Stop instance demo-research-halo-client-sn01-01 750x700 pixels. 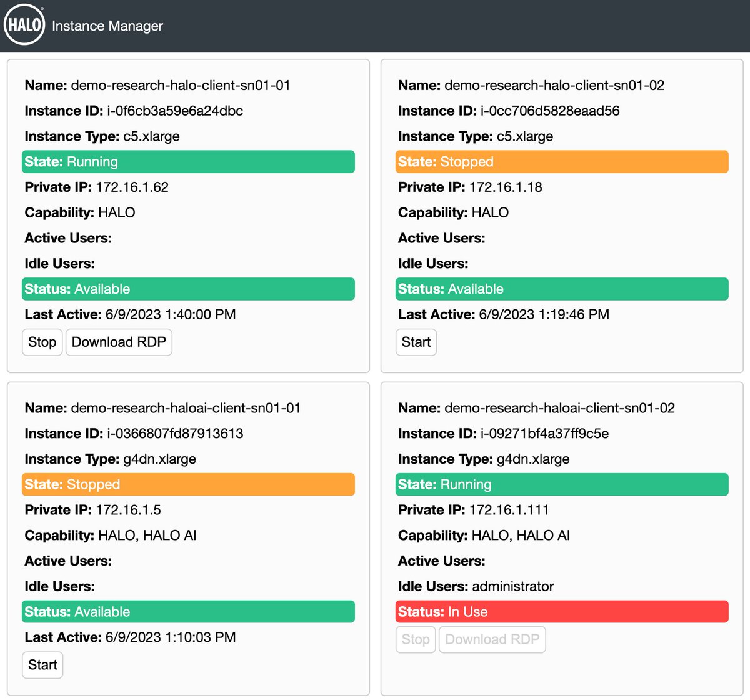[42, 342]
